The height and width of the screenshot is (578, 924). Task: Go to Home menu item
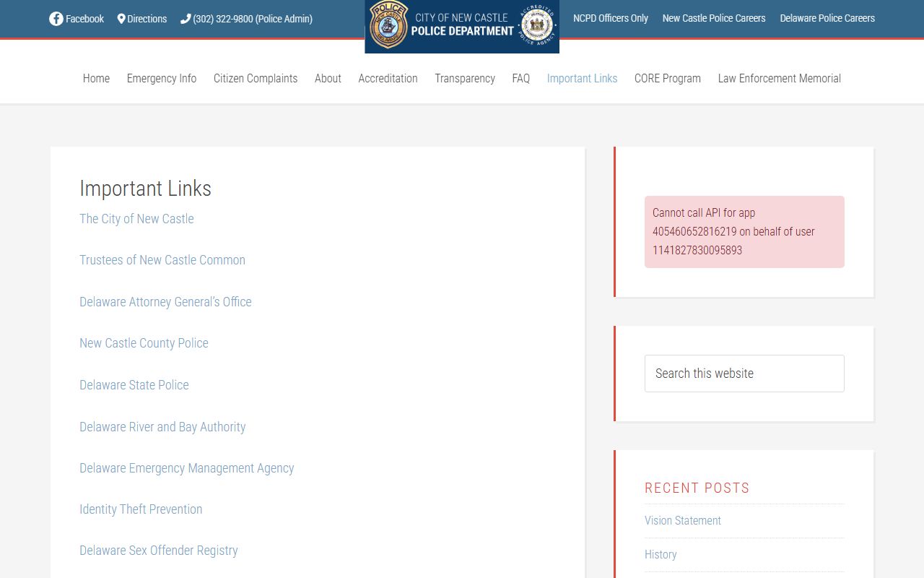tap(96, 78)
